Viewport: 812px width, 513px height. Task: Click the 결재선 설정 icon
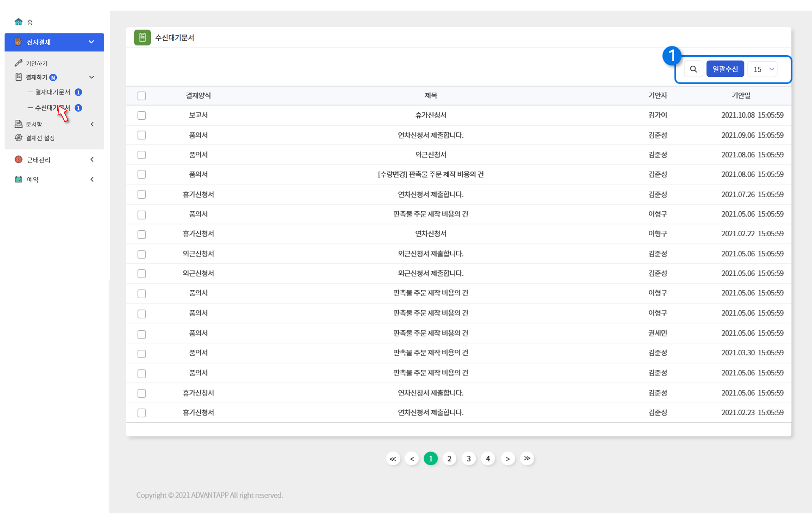coord(18,138)
